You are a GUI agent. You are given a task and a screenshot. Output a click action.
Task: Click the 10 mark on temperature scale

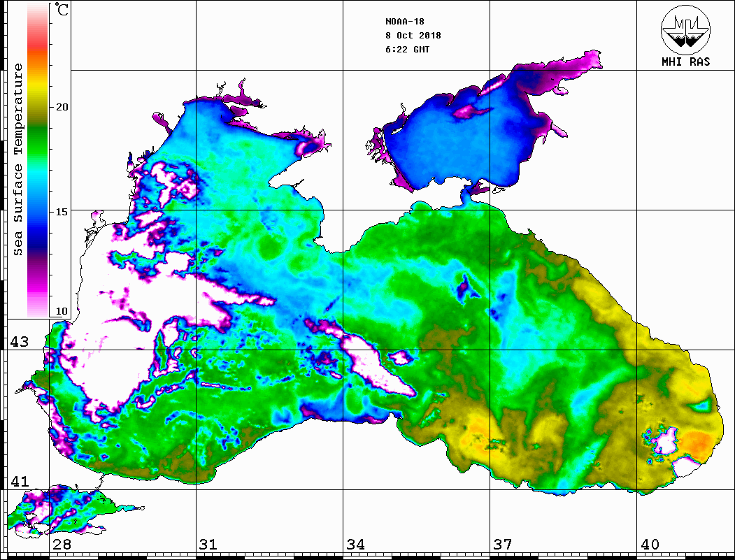62,311
